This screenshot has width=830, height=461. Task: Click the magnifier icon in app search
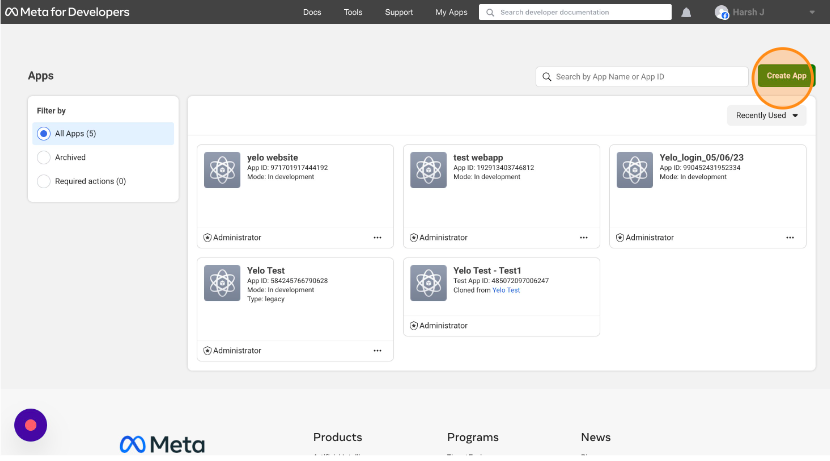point(547,77)
